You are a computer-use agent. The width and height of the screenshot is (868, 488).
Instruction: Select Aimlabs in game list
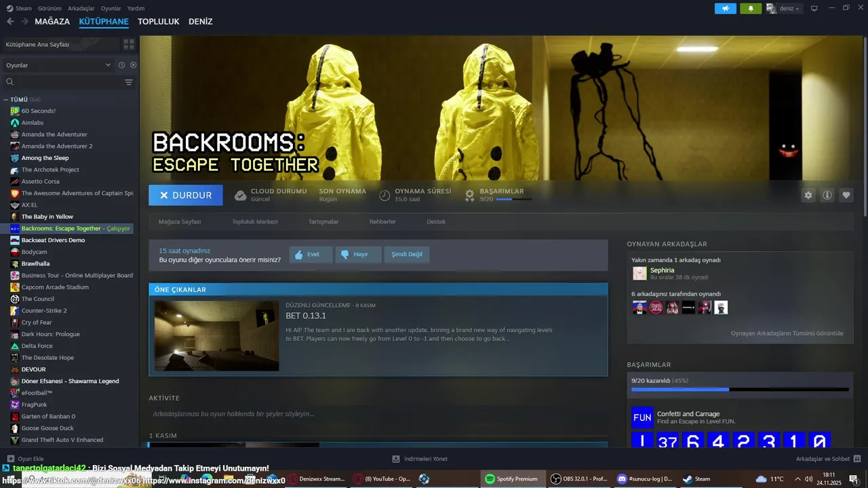point(33,123)
